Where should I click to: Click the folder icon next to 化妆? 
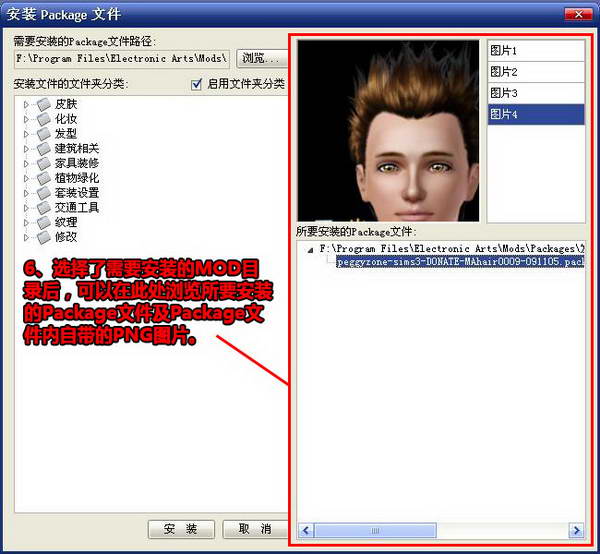click(43, 119)
